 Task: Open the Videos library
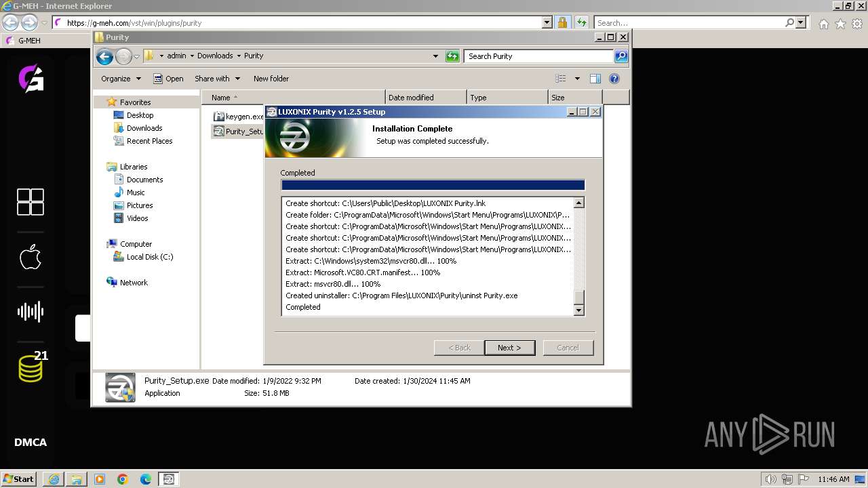click(137, 218)
